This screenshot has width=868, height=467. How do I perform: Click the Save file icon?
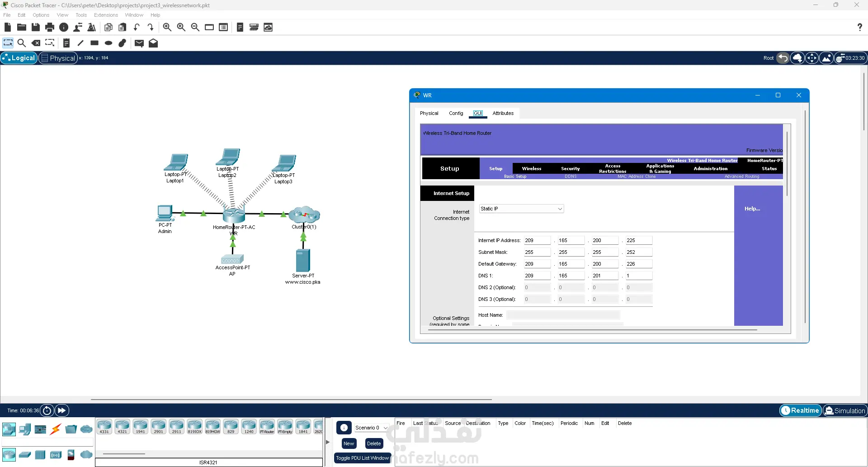pyautogui.click(x=36, y=27)
